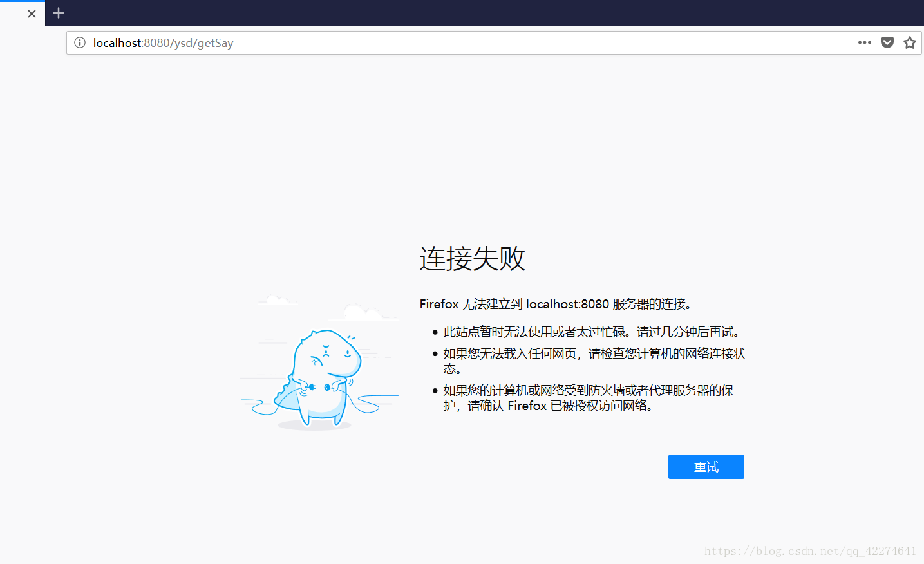Click the Pocket pocket-shaped icon

(887, 42)
